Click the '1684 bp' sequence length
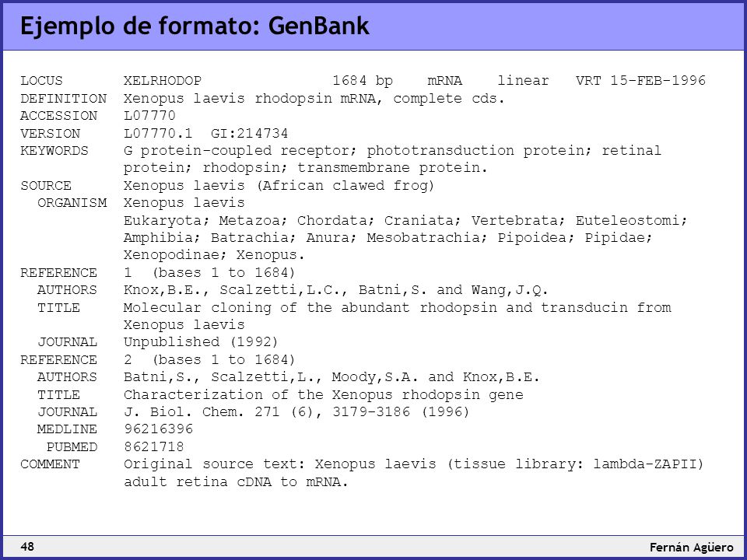The height and width of the screenshot is (560, 747). click(x=363, y=81)
